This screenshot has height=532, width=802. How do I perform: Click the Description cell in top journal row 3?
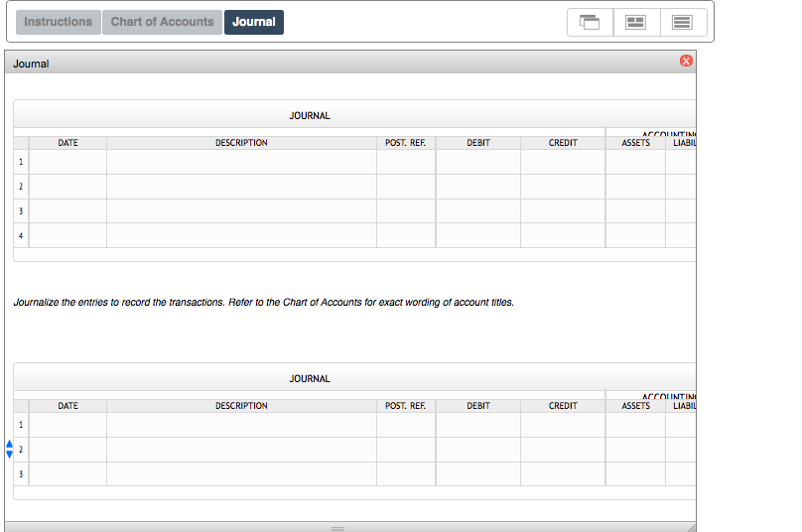point(241,210)
